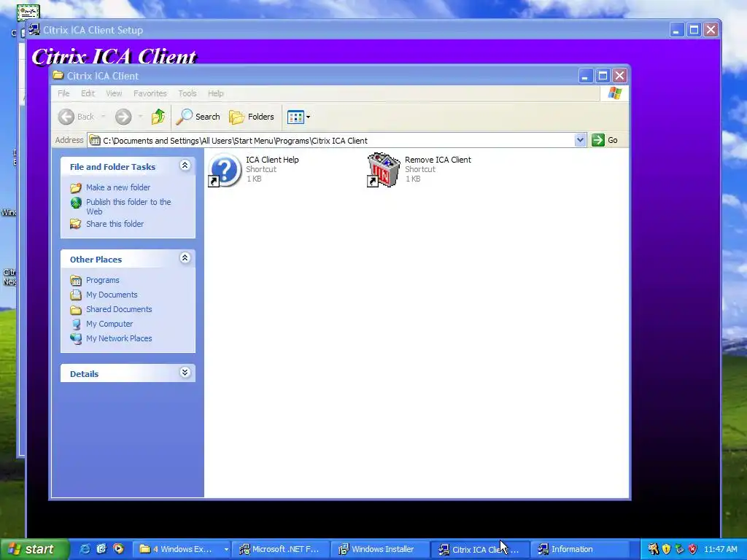Open the Tools menu

pos(187,93)
